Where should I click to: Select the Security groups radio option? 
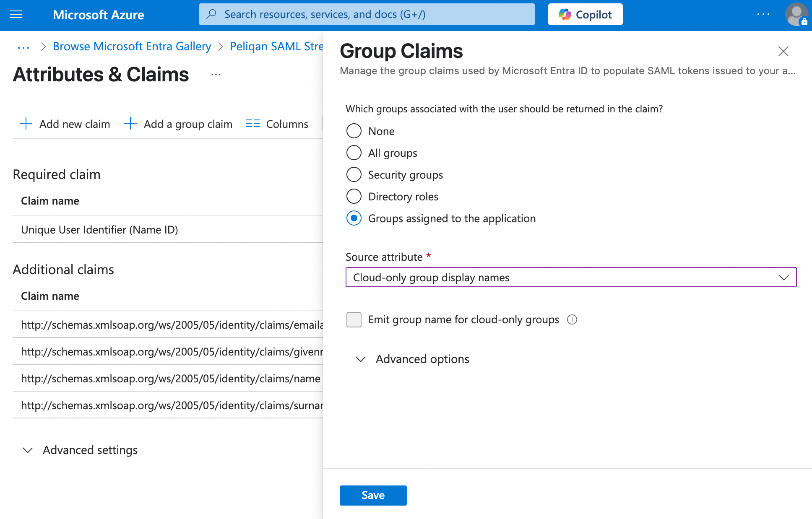point(354,174)
